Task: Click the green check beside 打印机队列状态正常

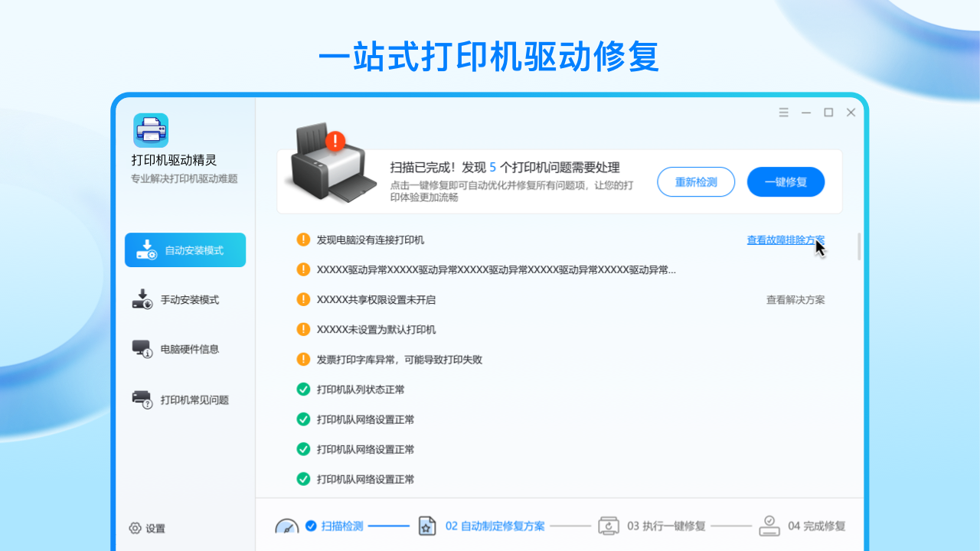Action: (302, 390)
